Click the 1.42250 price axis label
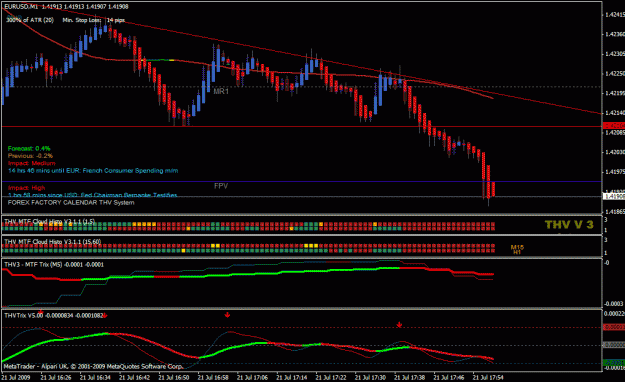Image resolution: width=625 pixels, height=382 pixels. (615, 73)
